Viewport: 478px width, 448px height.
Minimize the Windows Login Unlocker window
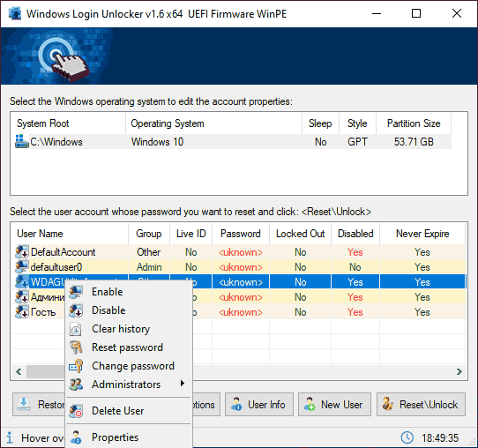(377, 14)
